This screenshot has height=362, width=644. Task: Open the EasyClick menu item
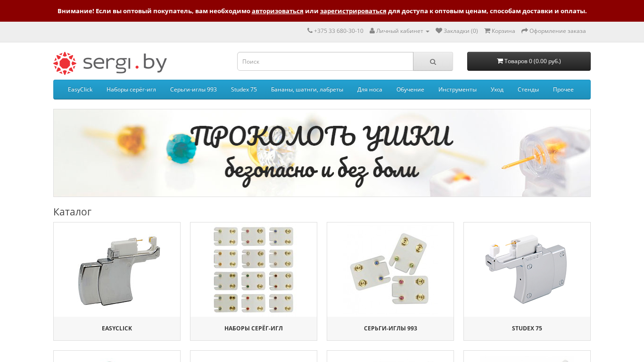pyautogui.click(x=80, y=90)
